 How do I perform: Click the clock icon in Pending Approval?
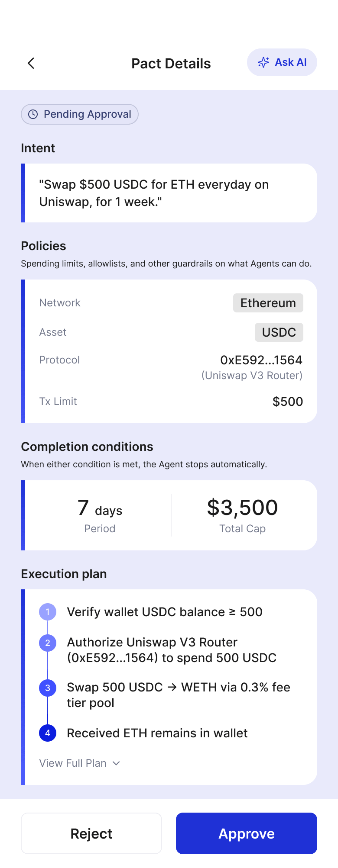[33, 114]
